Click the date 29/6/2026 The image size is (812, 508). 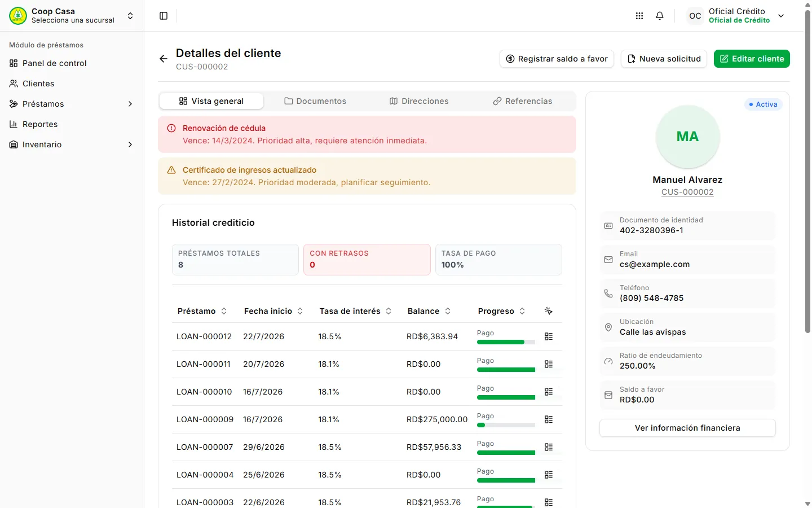pyautogui.click(x=264, y=447)
